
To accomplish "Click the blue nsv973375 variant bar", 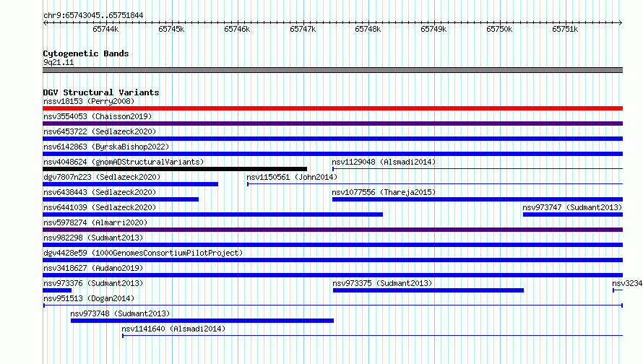I will (428, 290).
